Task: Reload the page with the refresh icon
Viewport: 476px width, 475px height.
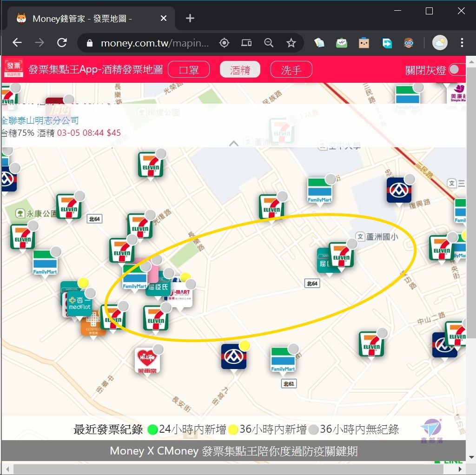Action: (x=62, y=42)
